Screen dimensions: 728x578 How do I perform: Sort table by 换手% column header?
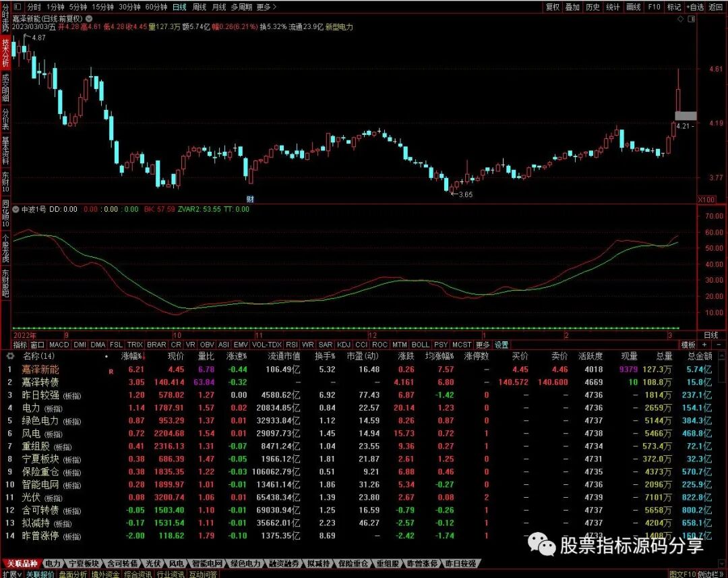[325, 356]
